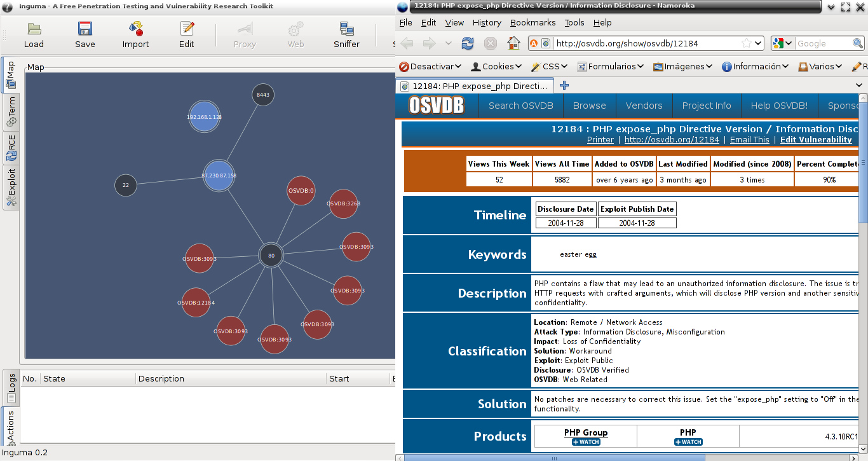This screenshot has width=868, height=461.
Task: Open the Bookmarks menu
Action: pos(532,22)
